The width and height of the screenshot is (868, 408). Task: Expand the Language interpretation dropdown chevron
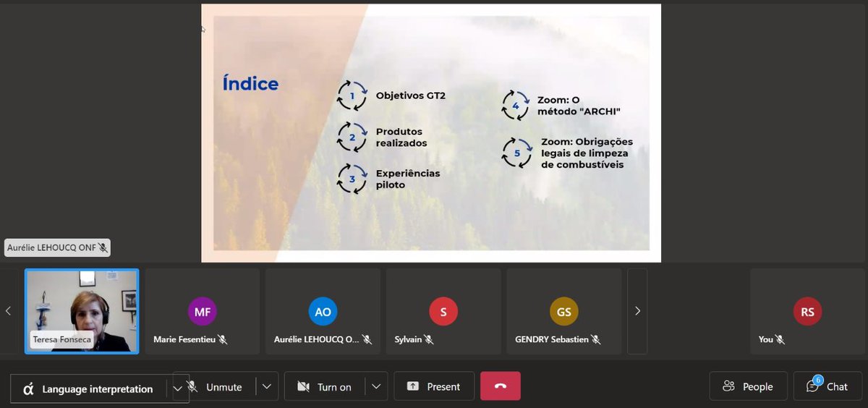pos(178,388)
